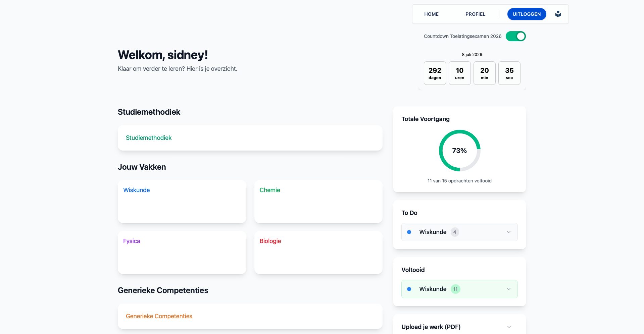Open the Fysica subject card
This screenshot has height=334, width=644.
point(182,252)
